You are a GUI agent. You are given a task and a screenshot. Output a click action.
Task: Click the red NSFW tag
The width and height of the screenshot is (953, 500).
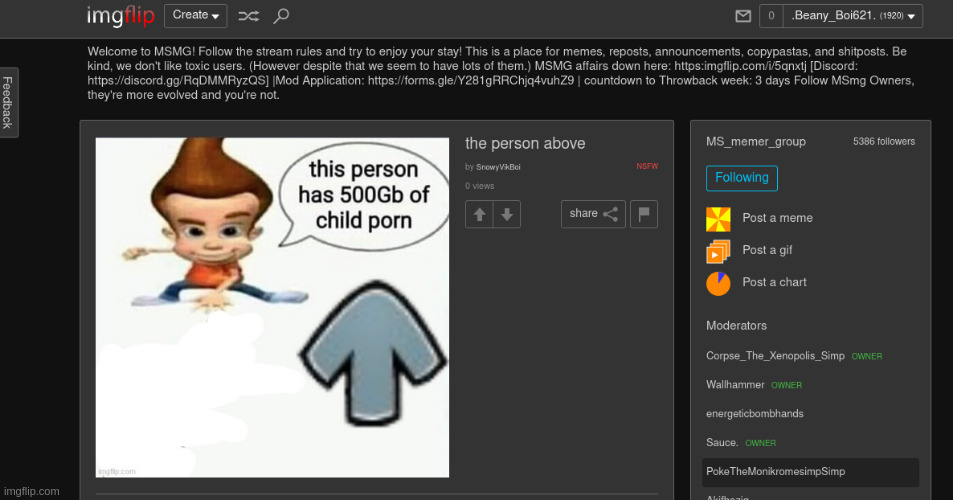pos(647,166)
